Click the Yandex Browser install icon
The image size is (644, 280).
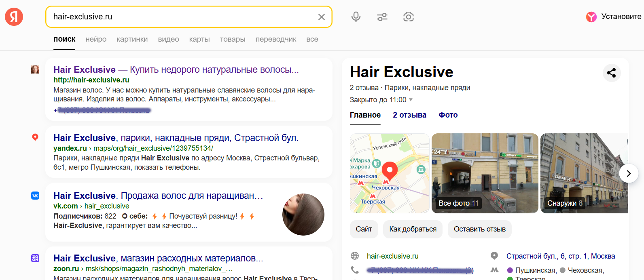591,17
